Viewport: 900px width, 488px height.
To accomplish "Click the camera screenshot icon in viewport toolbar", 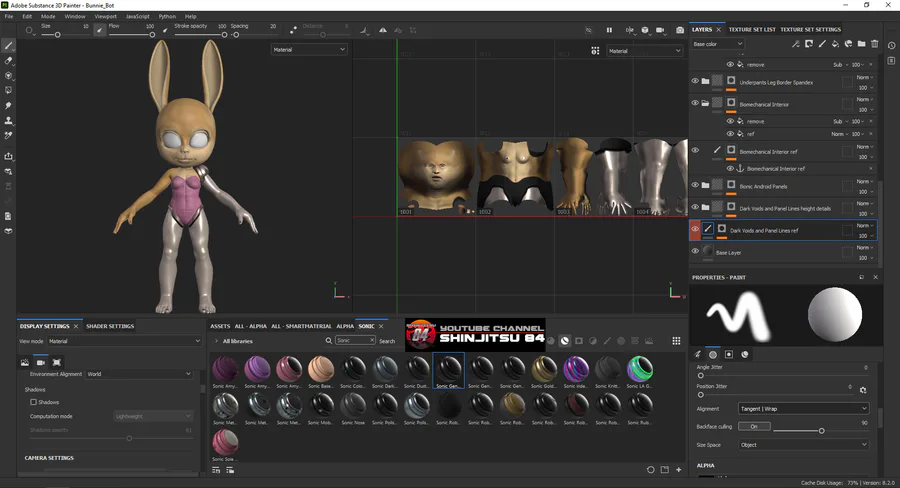I will (x=680, y=30).
